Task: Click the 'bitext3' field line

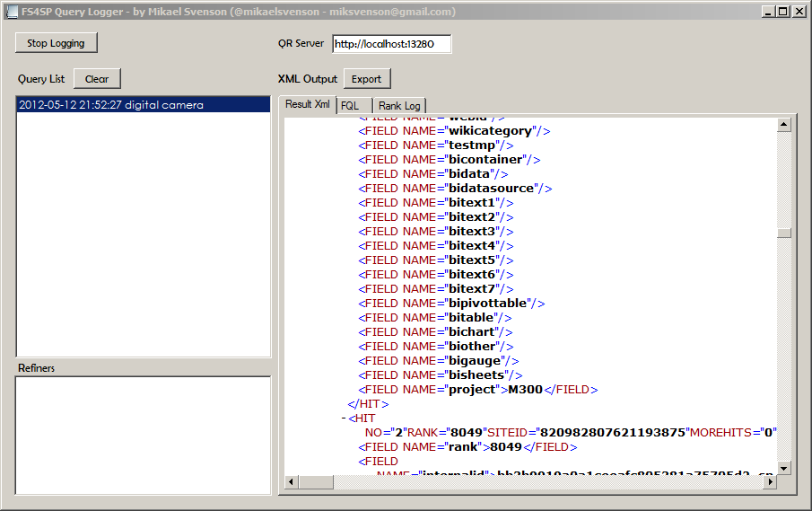Action: click(436, 232)
